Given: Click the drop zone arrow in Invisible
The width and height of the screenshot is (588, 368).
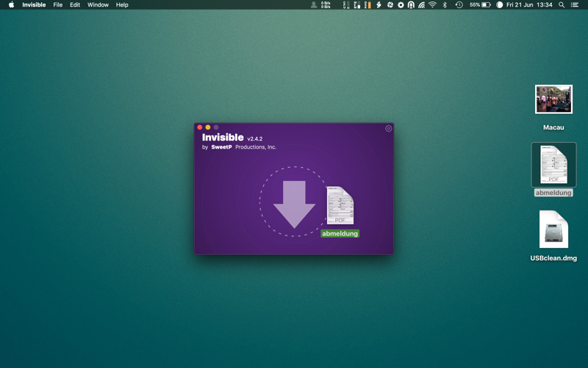Looking at the screenshot, I should (295, 205).
